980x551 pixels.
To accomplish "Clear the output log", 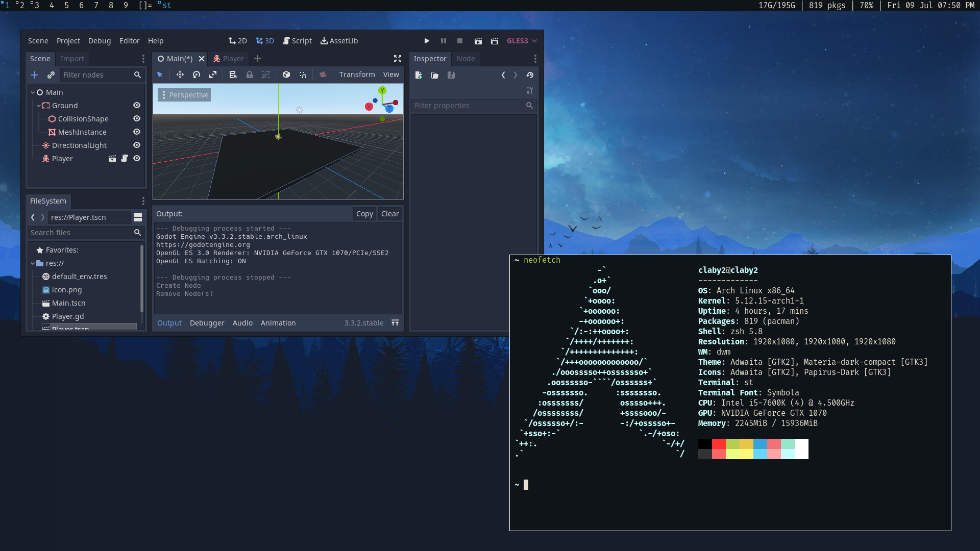I will coord(390,214).
